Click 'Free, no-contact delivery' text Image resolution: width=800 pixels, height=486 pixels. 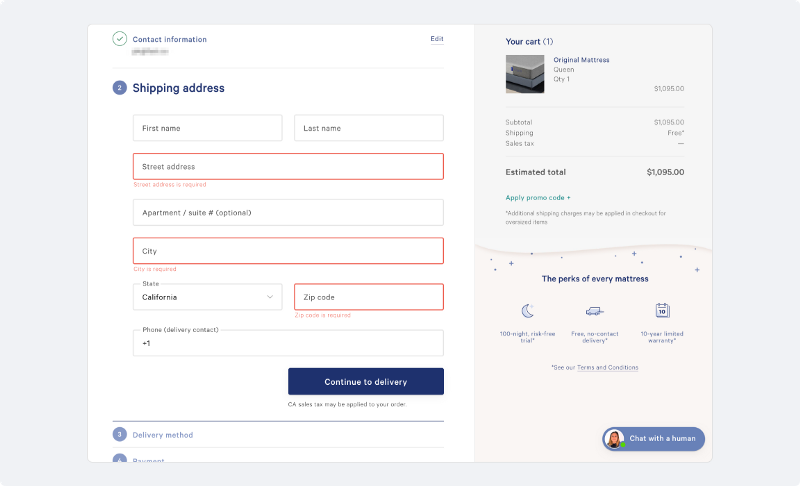(594, 337)
